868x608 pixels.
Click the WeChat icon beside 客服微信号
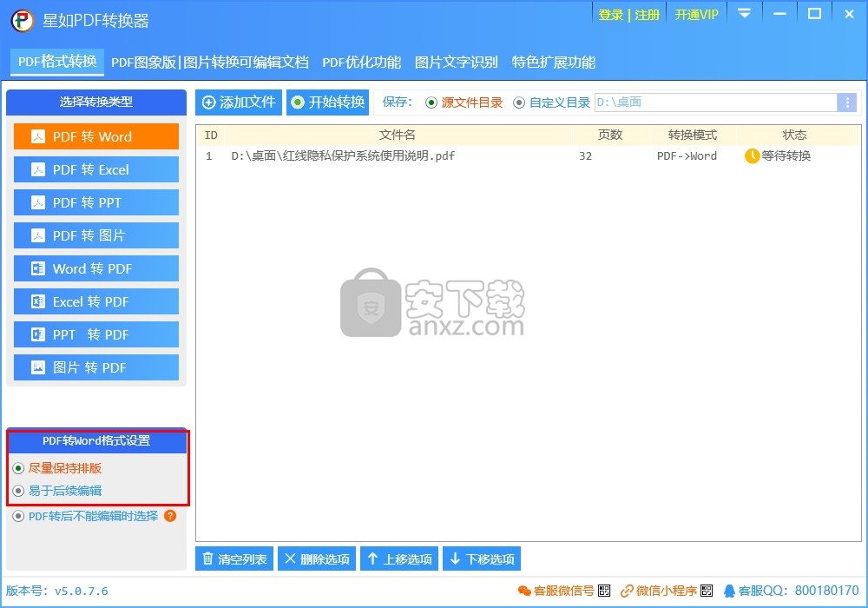coord(524,591)
